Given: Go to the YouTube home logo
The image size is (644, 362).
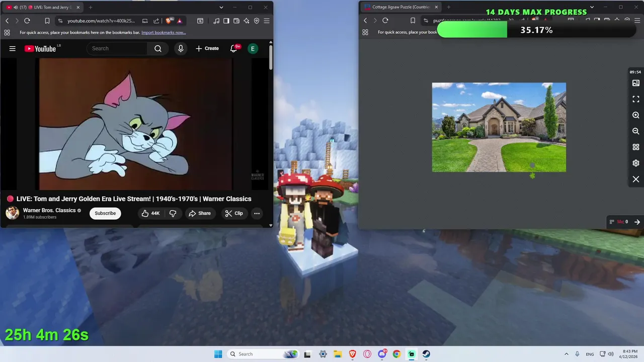Looking at the screenshot, I should [40, 49].
